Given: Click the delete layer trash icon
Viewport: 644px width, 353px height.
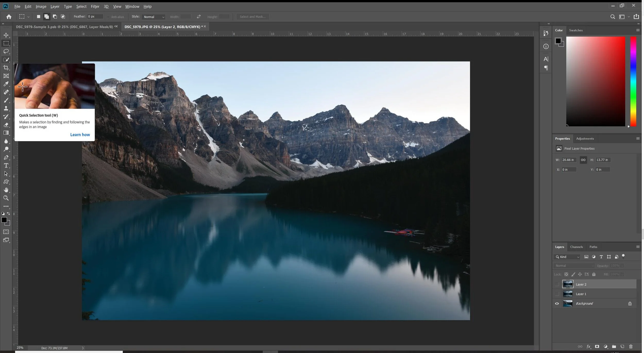Looking at the screenshot, I should tap(631, 347).
